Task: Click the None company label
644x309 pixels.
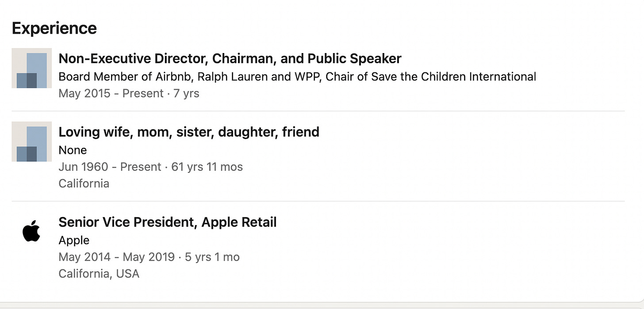Action: pyautogui.click(x=73, y=150)
